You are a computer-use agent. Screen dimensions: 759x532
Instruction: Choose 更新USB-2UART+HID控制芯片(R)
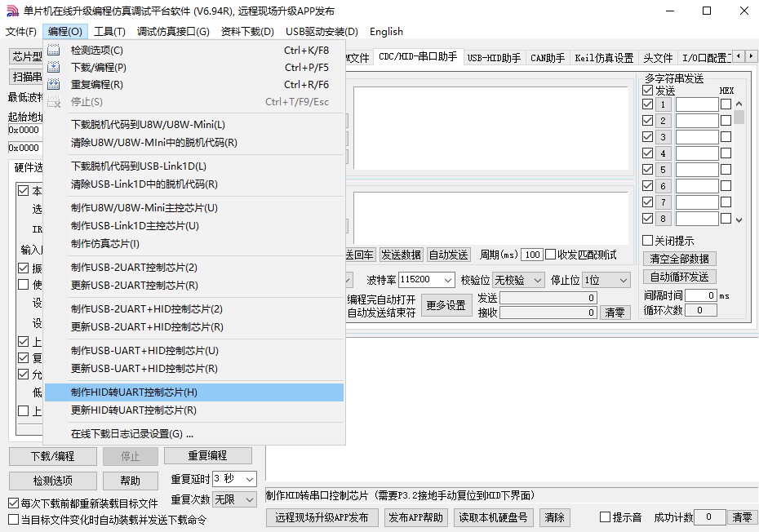coord(194,326)
